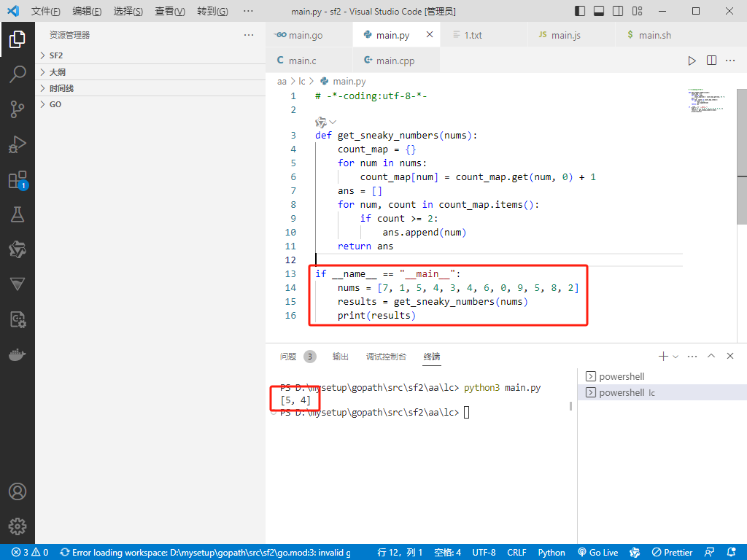Open the 调试控制台 debug console tab
The height and width of the screenshot is (560, 747).
386,356
